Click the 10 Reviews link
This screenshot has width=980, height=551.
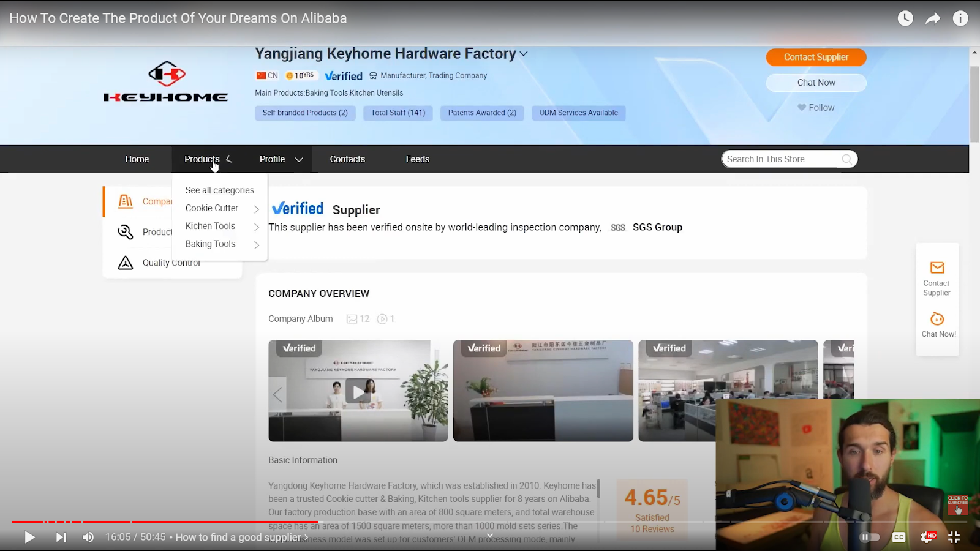[652, 529]
